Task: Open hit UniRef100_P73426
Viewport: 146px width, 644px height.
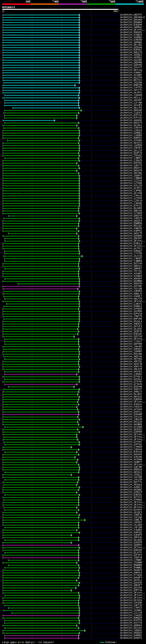Action: [x=131, y=575]
